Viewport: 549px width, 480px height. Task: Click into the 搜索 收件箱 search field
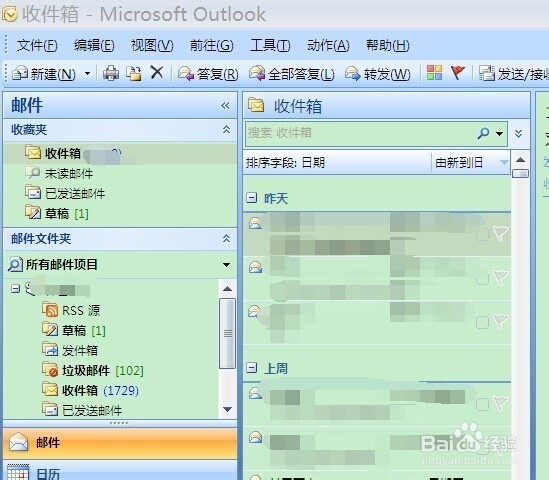(x=361, y=133)
